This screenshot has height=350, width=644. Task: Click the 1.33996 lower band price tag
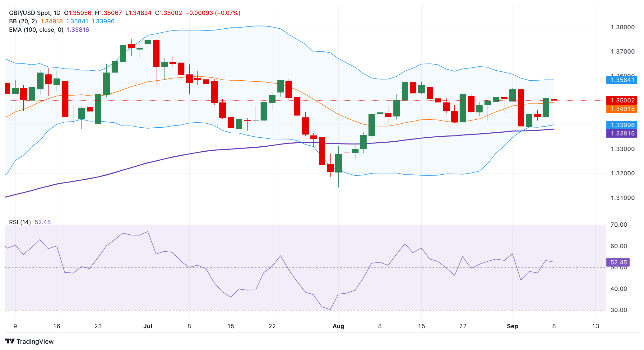pyautogui.click(x=622, y=125)
